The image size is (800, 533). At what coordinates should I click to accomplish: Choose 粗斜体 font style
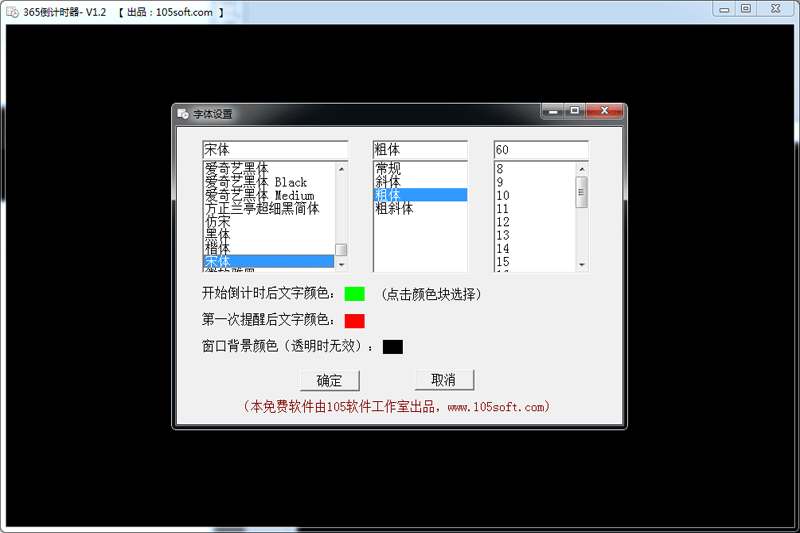click(394, 208)
